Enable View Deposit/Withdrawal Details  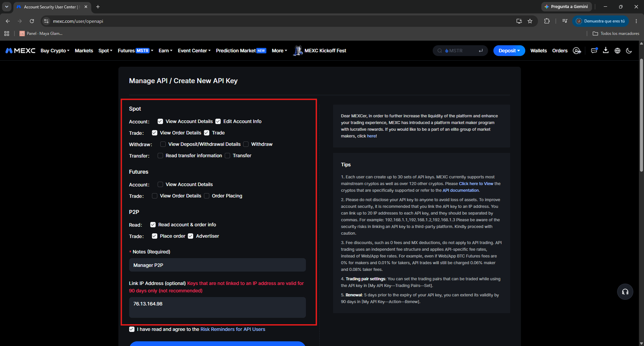[x=163, y=144]
